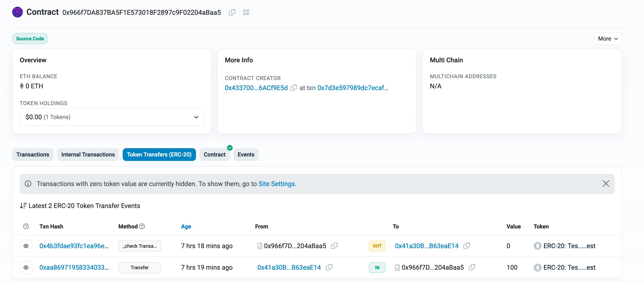Screen dimensions: 644x282
Task: Open the More dropdown menu
Action: (x=608, y=39)
